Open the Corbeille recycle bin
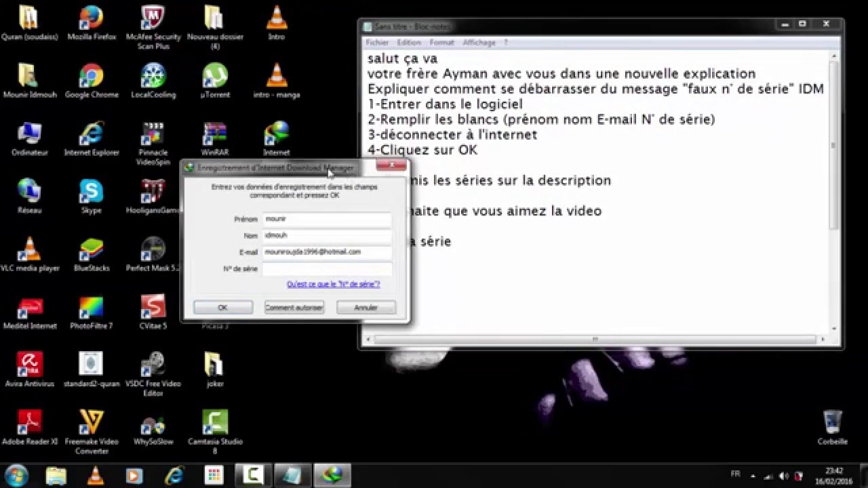Viewport: 868px width, 488px height. pos(832,427)
